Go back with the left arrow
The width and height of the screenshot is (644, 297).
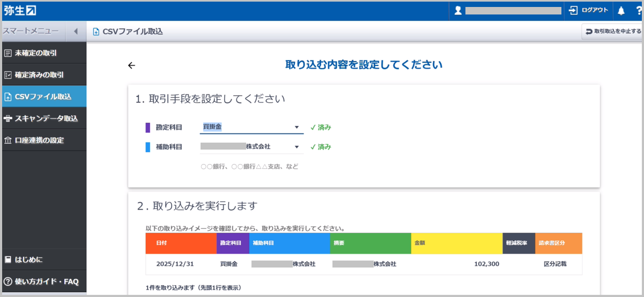132,65
